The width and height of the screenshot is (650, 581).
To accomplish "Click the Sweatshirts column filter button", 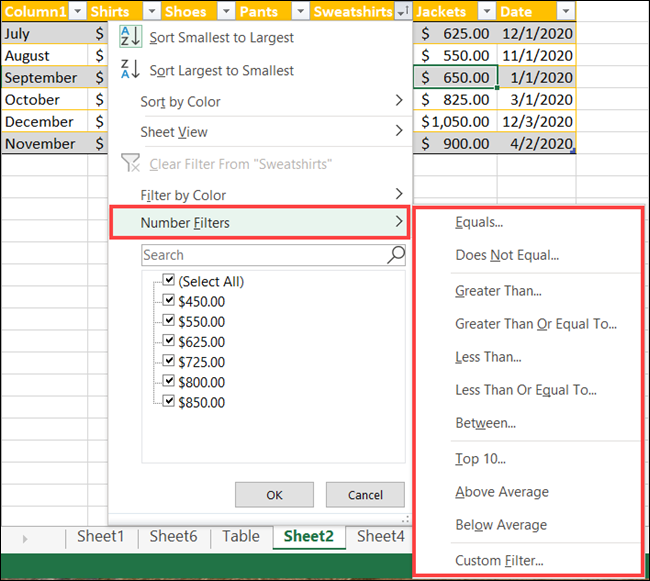I will point(402,12).
